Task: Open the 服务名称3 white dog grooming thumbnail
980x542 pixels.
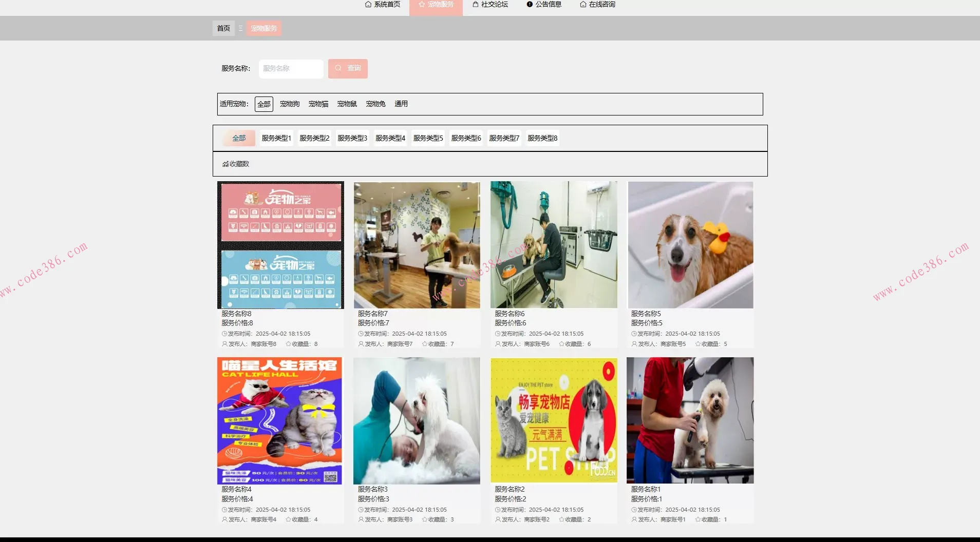Action: 417,421
